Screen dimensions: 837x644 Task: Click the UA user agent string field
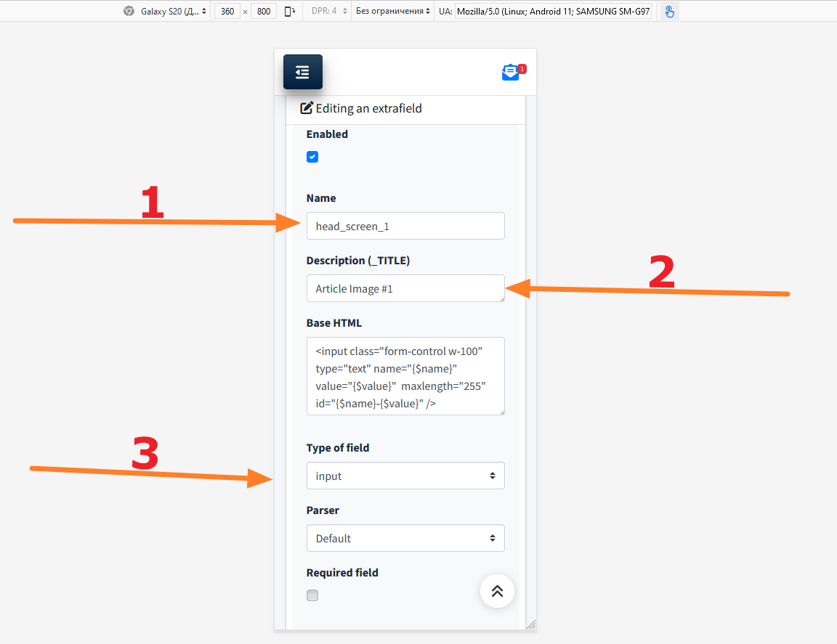[552, 11]
